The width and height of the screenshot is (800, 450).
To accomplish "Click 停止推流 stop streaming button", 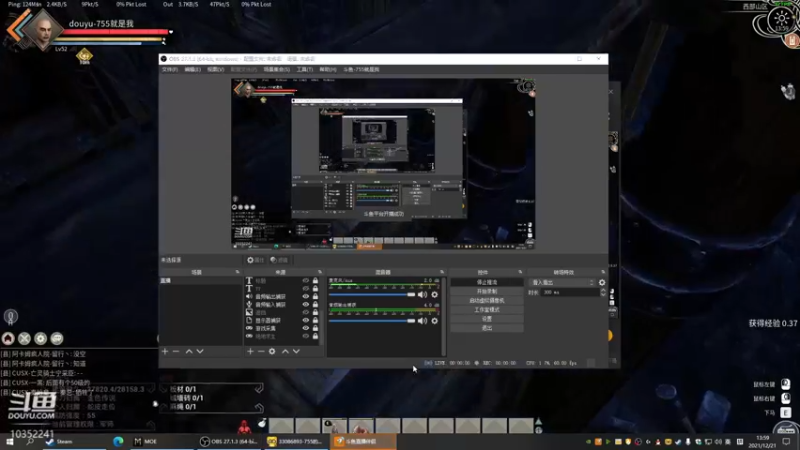I will click(x=487, y=282).
